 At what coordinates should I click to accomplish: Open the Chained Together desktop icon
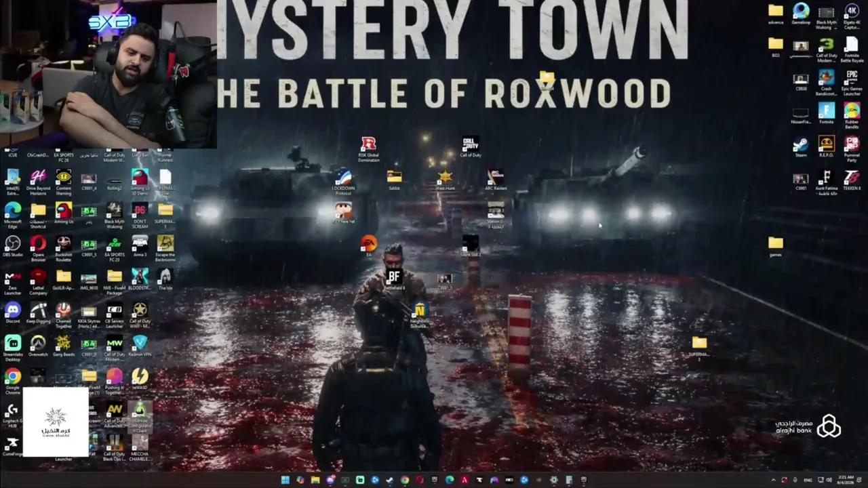coord(63,313)
